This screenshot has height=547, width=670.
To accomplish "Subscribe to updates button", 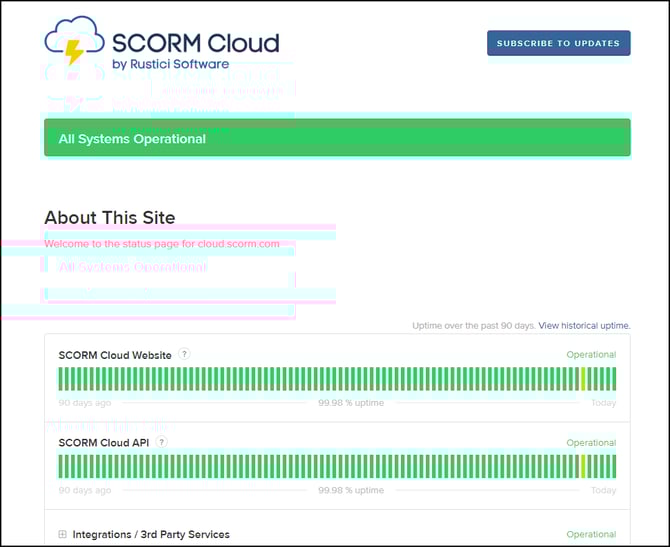I will pos(558,43).
